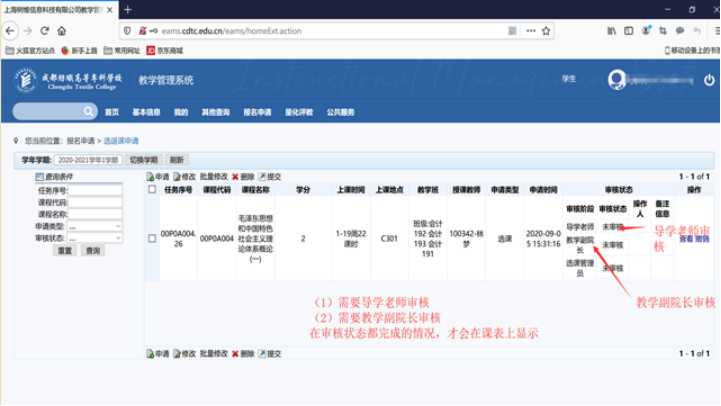Open the 学年学期 2020-2021 semester selector
Viewport: 721px width, 406px height.
[x=87, y=160]
